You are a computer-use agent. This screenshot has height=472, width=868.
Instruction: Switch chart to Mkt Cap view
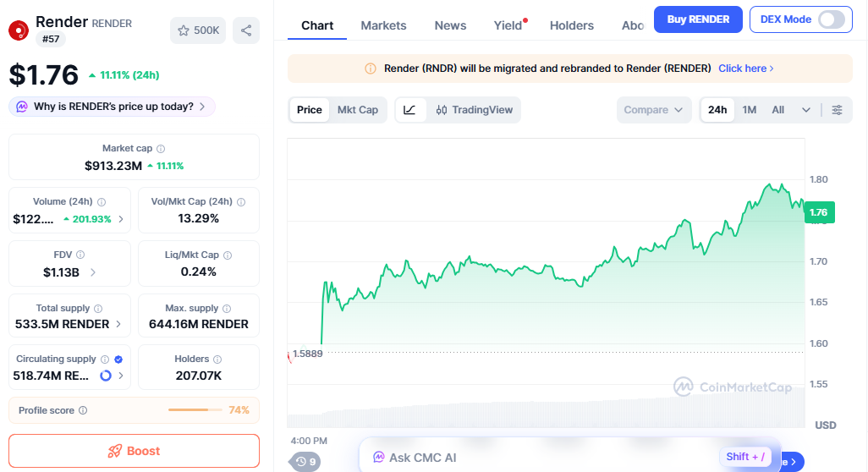click(358, 110)
